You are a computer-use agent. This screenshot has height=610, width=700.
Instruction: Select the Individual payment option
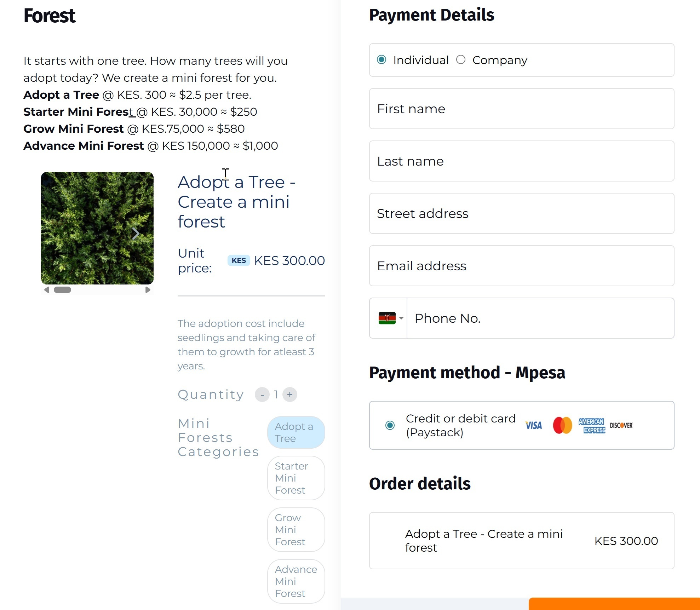381,60
